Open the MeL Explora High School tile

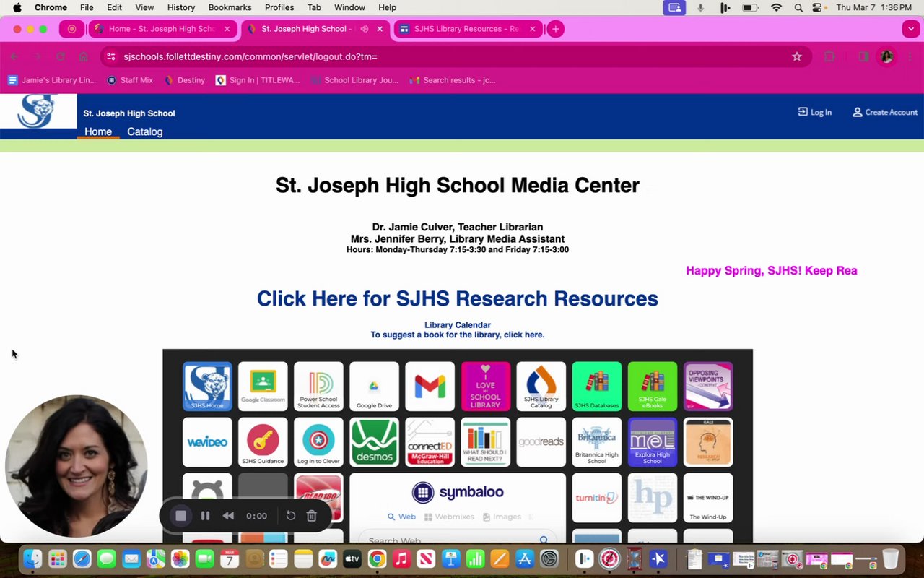(652, 442)
